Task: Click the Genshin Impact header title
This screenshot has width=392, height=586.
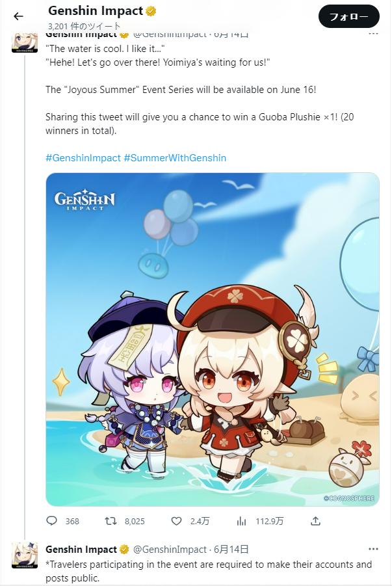Action: (x=96, y=11)
